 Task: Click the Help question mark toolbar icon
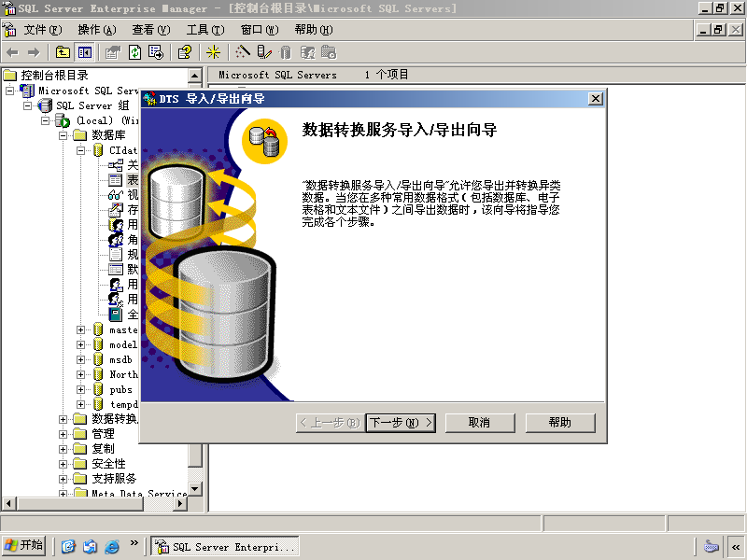tap(184, 52)
